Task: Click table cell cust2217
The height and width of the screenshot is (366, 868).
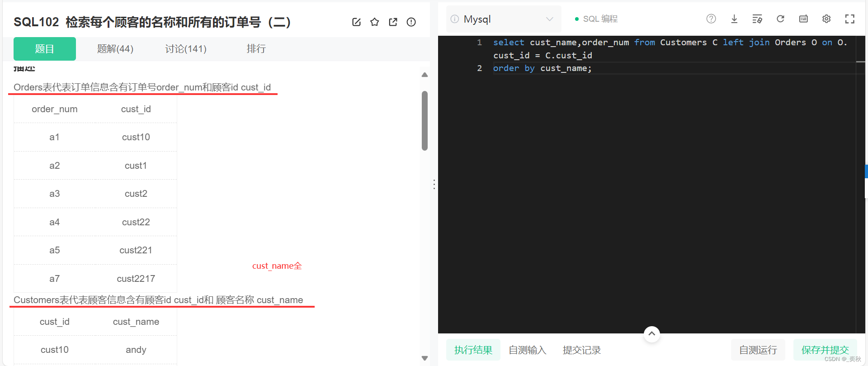Action: 136,279
